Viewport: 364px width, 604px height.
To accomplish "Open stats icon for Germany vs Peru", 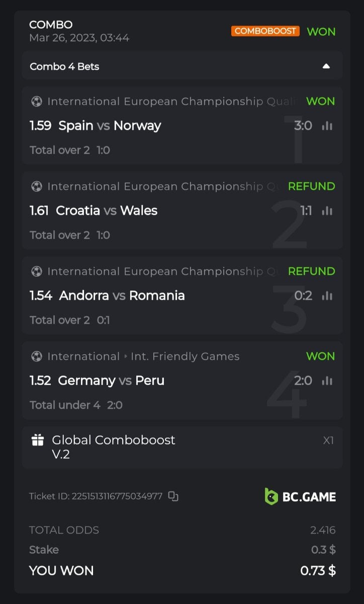I will click(x=327, y=381).
